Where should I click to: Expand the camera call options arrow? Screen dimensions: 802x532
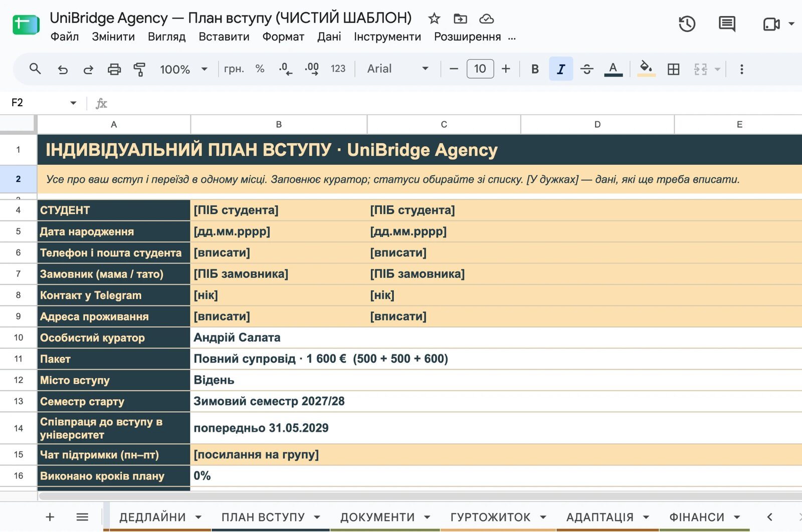coord(791,24)
